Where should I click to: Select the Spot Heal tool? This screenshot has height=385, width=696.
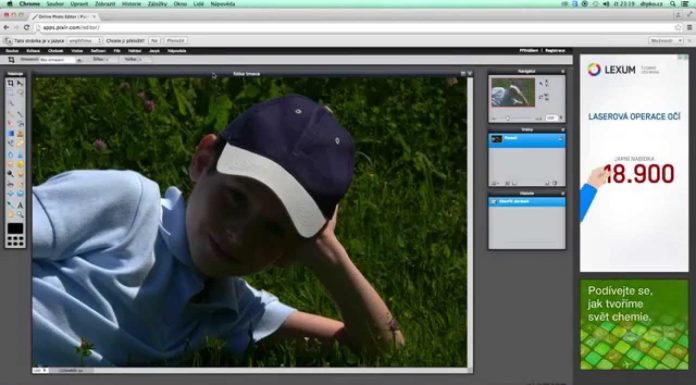click(x=20, y=184)
